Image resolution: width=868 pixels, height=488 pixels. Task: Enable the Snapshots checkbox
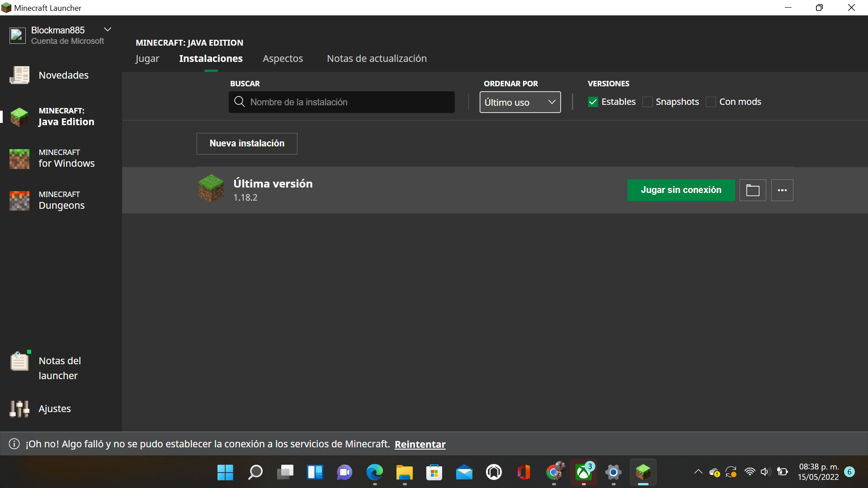tap(647, 102)
